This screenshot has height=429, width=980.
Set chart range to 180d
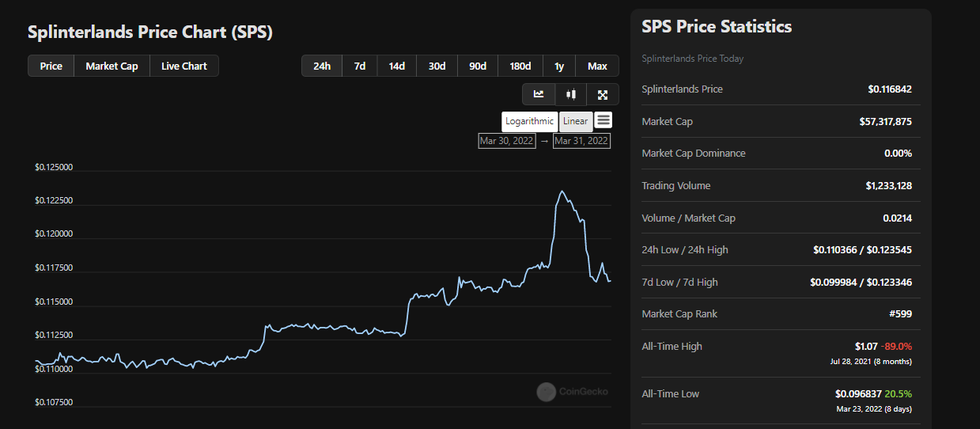(x=520, y=66)
